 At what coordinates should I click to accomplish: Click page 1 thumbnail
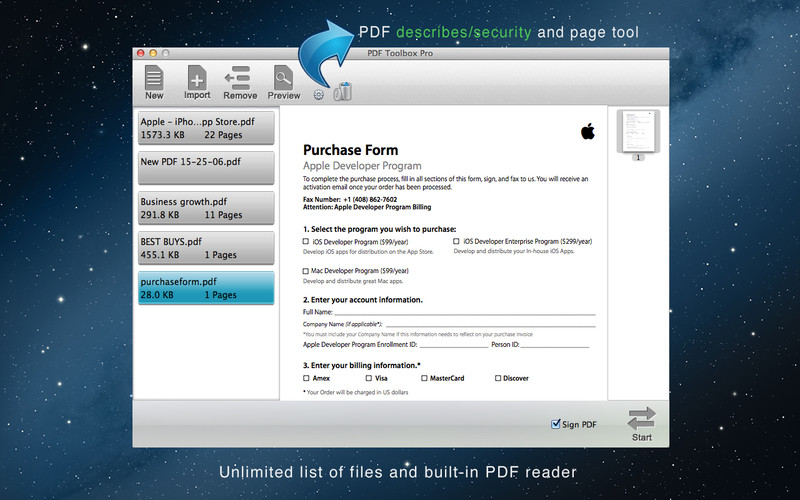(x=638, y=131)
